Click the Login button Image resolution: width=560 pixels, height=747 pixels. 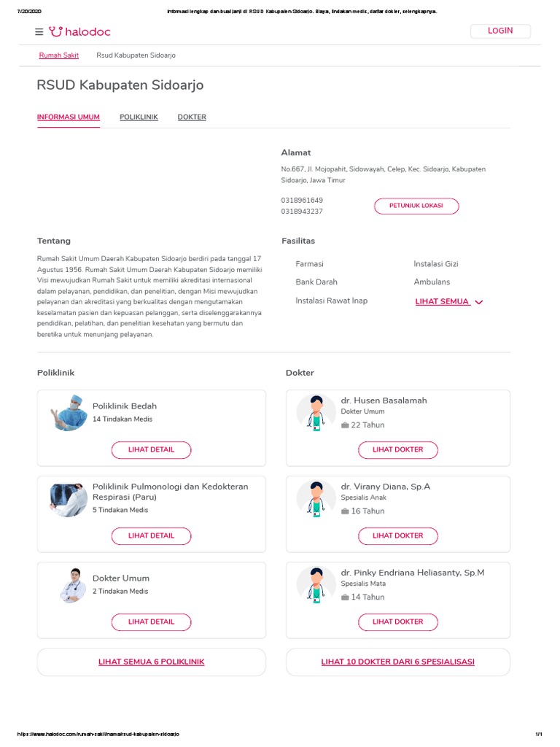(500, 31)
